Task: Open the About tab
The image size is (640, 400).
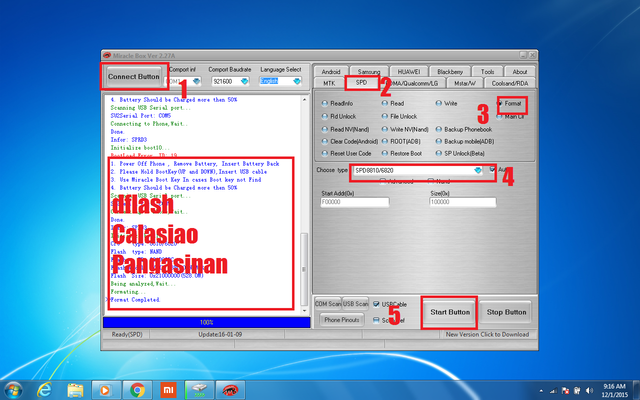Action: pyautogui.click(x=520, y=71)
